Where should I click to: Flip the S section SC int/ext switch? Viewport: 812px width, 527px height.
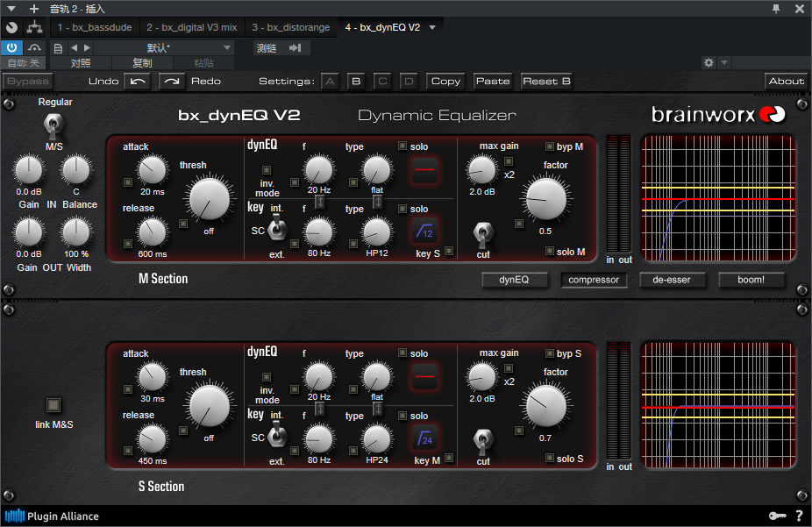pyautogui.click(x=277, y=434)
